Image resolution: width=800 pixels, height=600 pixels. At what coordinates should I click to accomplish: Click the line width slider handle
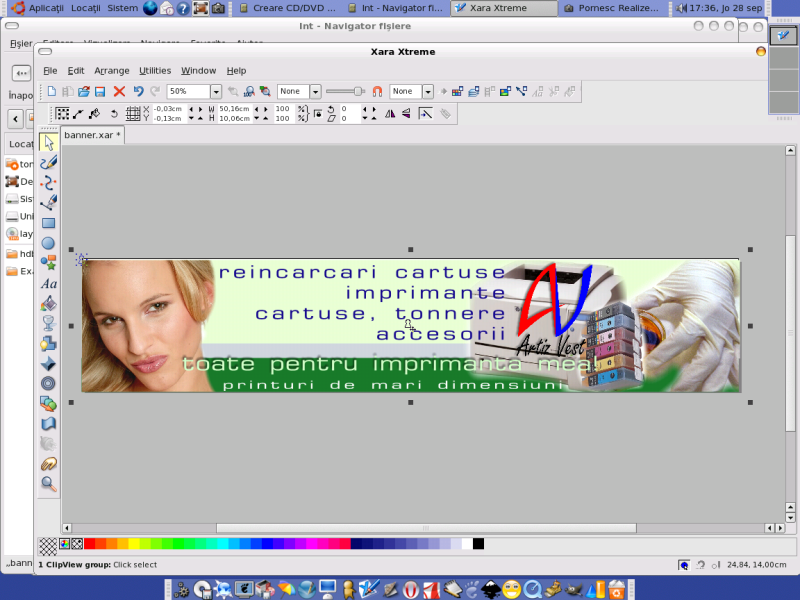pos(359,91)
